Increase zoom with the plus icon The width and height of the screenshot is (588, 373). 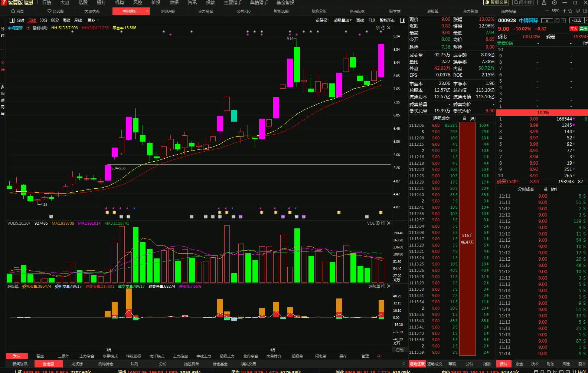tap(564, 11)
